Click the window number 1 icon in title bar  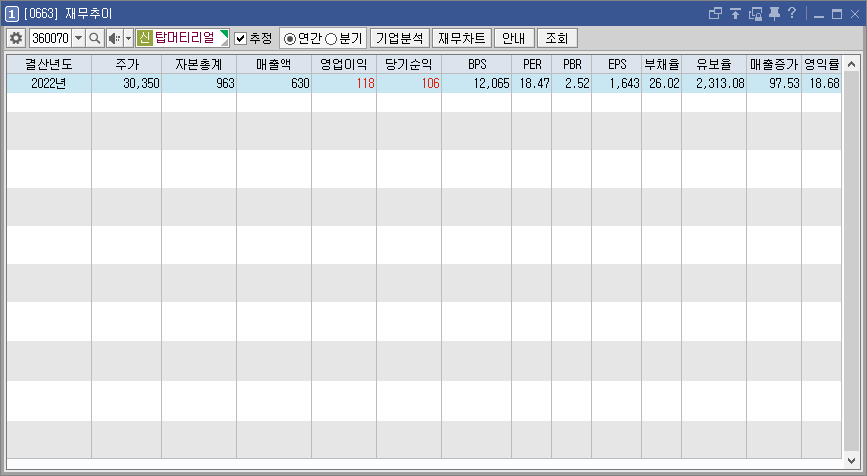12,13
